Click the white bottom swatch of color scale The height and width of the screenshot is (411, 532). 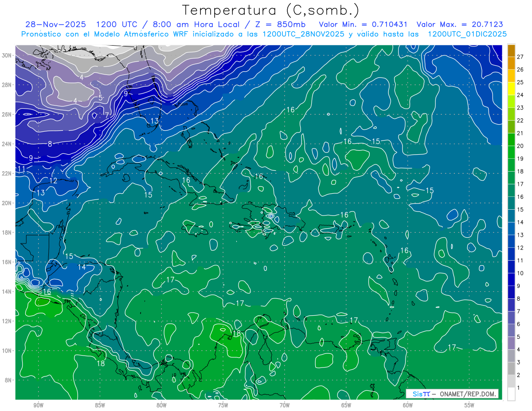[511, 394]
